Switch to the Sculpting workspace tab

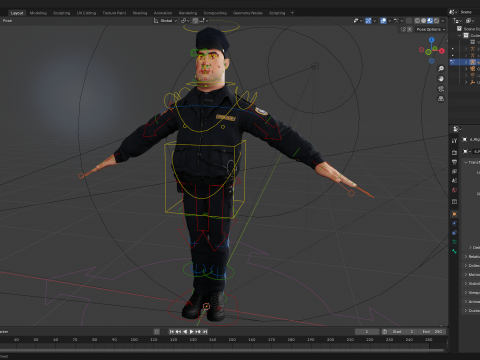point(62,13)
